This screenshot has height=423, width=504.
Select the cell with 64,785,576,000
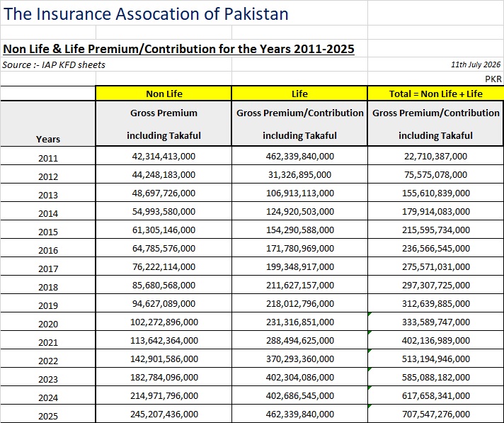click(x=164, y=248)
